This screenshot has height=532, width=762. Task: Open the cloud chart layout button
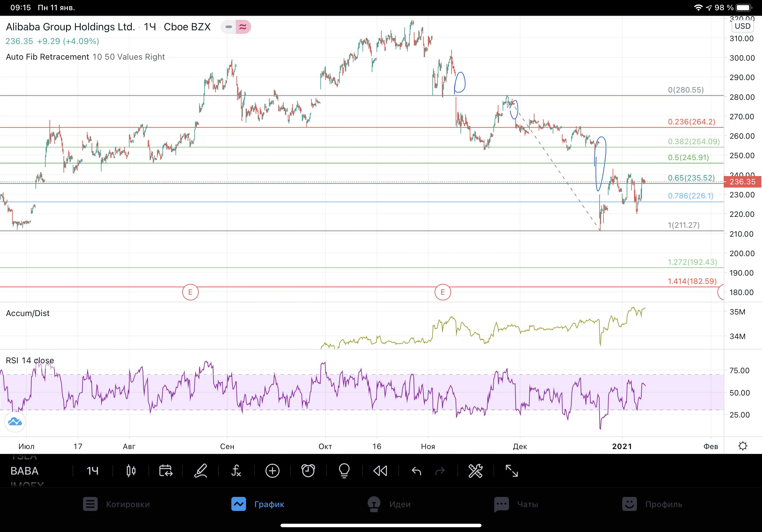(x=15, y=422)
